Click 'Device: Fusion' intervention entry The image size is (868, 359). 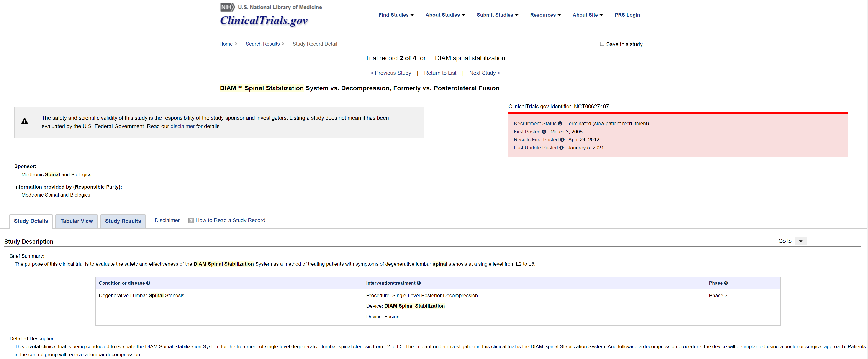[x=383, y=317]
